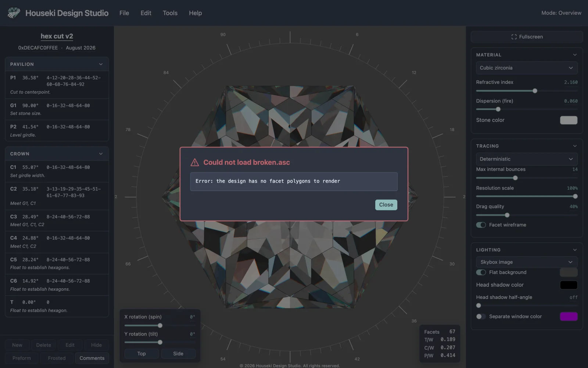The height and width of the screenshot is (368, 588).
Task: Close the error dialog
Action: pyautogui.click(x=386, y=205)
